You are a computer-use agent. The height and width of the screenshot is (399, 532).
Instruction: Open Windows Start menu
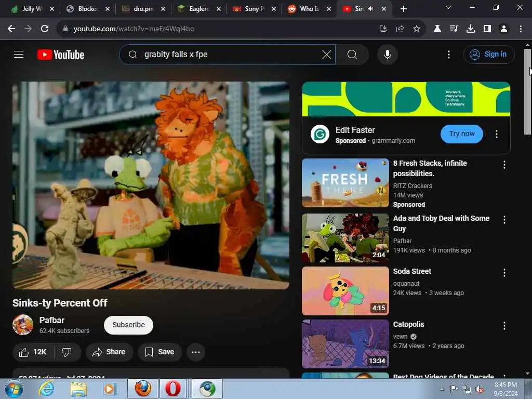(x=14, y=389)
